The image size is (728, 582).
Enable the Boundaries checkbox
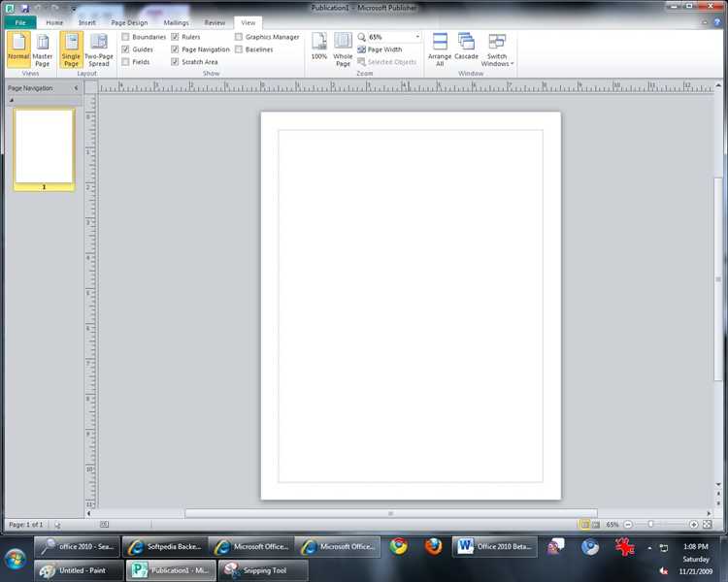click(x=125, y=37)
